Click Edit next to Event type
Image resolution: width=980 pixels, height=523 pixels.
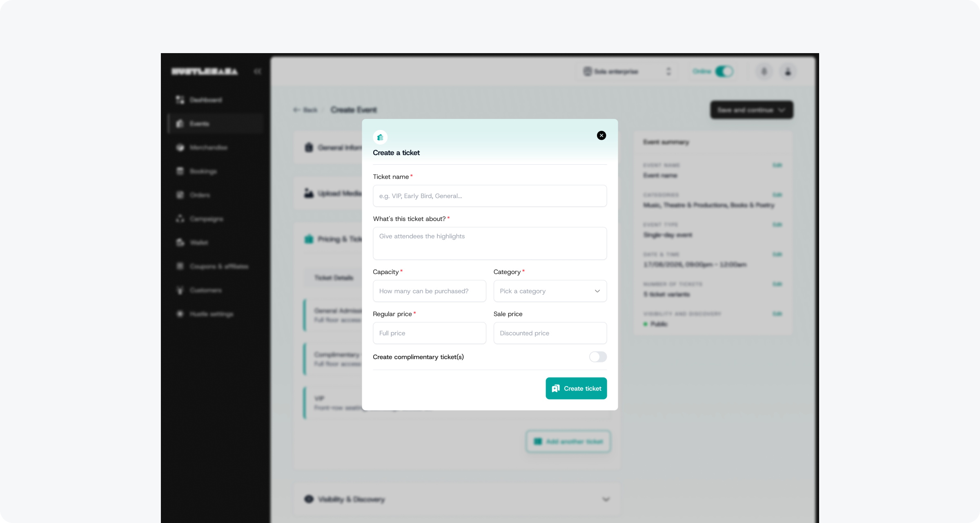pyautogui.click(x=777, y=225)
